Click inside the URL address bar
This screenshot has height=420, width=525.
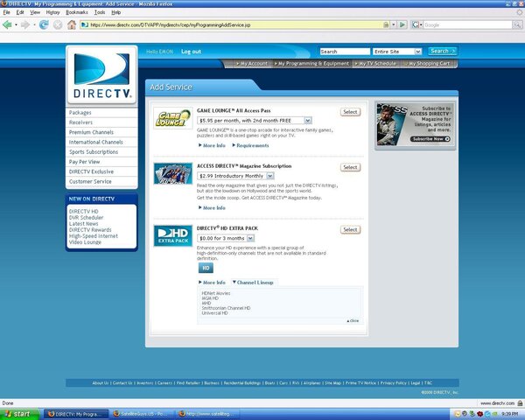tap(234, 24)
